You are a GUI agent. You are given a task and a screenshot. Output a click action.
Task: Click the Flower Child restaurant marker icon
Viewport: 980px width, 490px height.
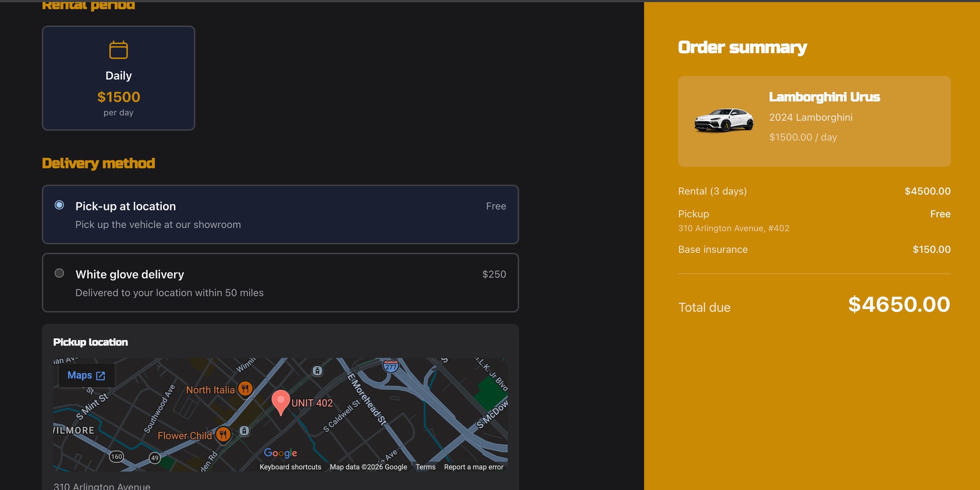(x=223, y=435)
